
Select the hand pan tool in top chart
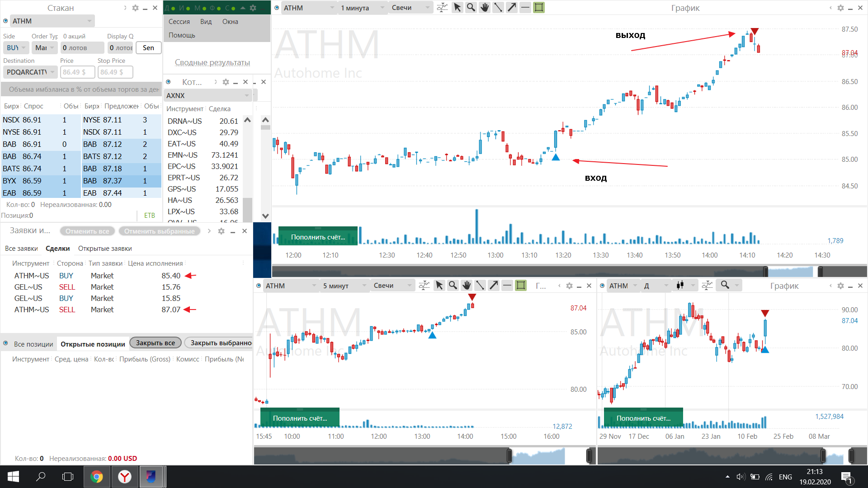tap(484, 8)
